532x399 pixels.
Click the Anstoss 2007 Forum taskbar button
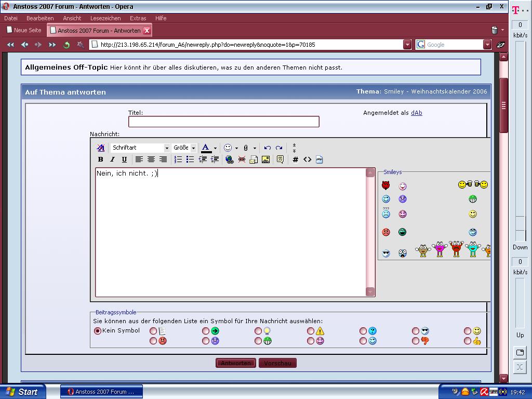coord(101,392)
